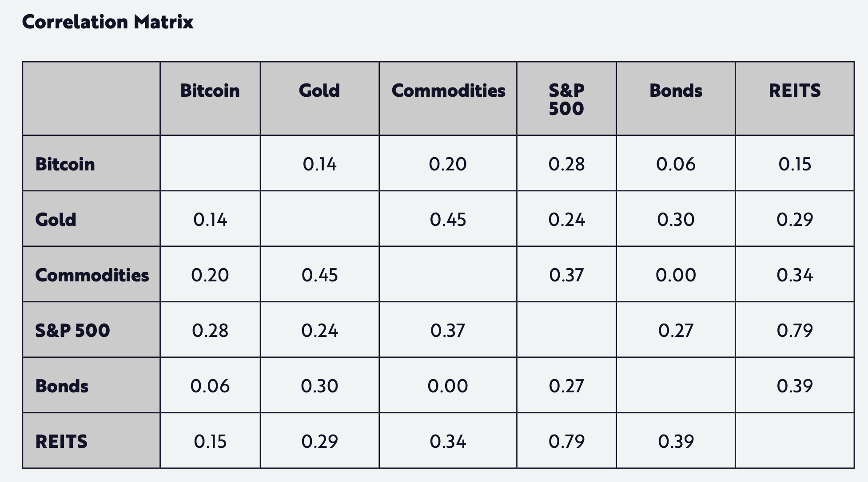
Task: Click the Bonds column header
Action: tap(676, 91)
